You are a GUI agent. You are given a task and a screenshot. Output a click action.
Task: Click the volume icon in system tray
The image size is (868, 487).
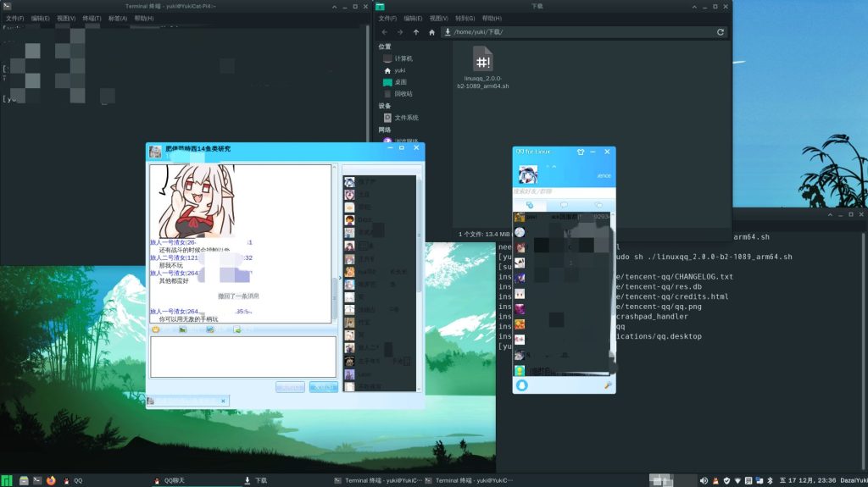click(x=703, y=480)
